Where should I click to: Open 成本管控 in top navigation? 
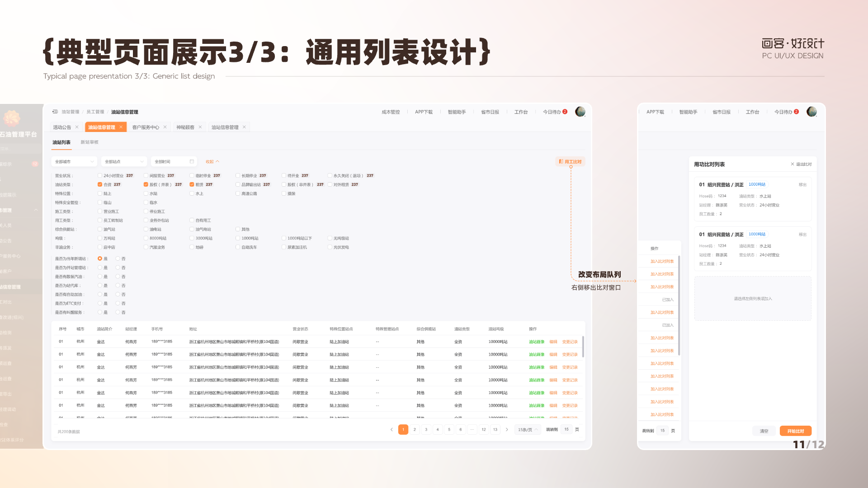click(x=391, y=112)
